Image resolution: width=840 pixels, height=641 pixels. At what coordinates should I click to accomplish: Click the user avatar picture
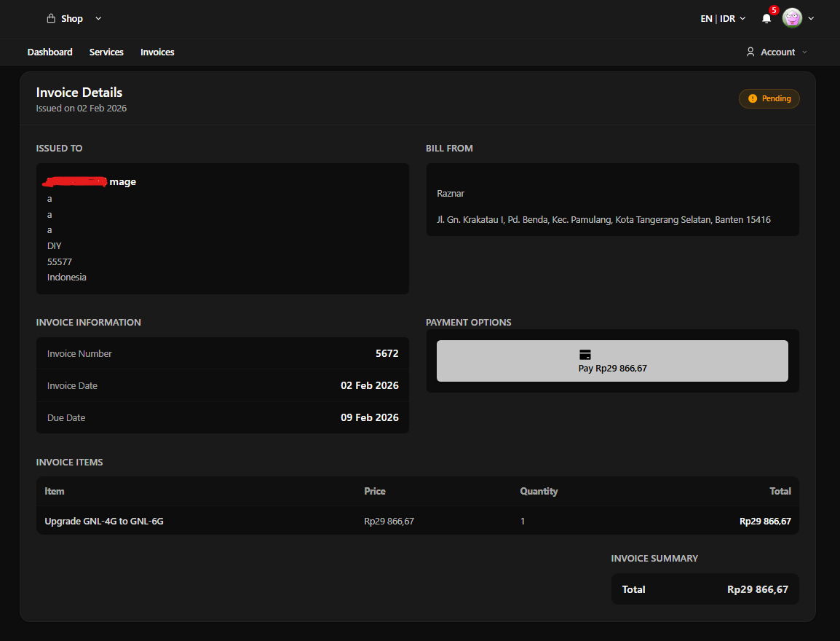click(792, 18)
